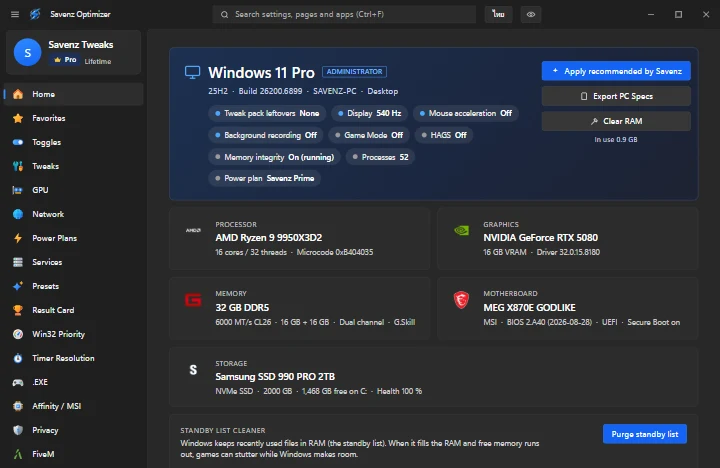Click Microcode 0xB404035 text
720x468 pixels.
click(335, 252)
